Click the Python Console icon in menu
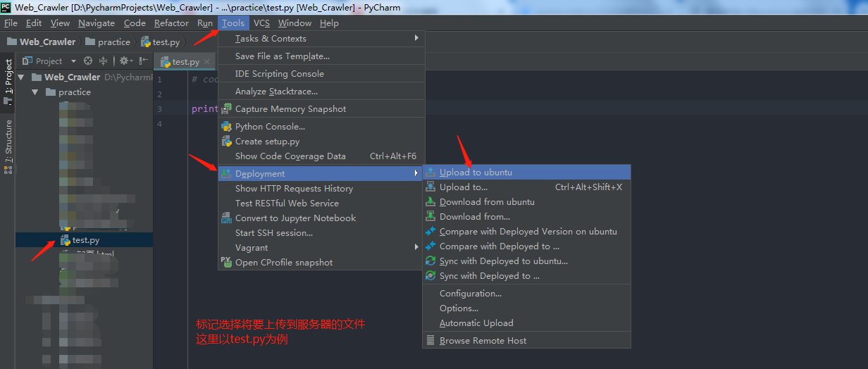Image resolution: width=868 pixels, height=369 pixels. (226, 127)
